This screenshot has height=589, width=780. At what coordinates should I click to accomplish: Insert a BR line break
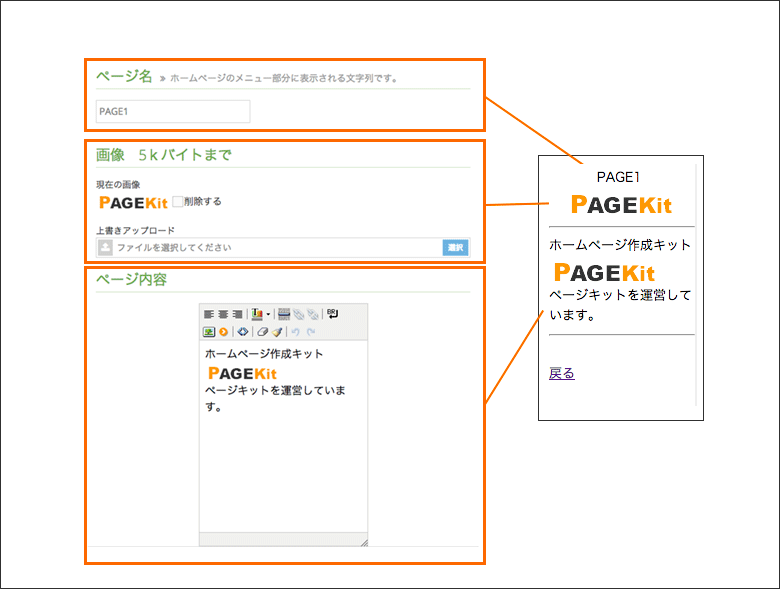(x=332, y=313)
